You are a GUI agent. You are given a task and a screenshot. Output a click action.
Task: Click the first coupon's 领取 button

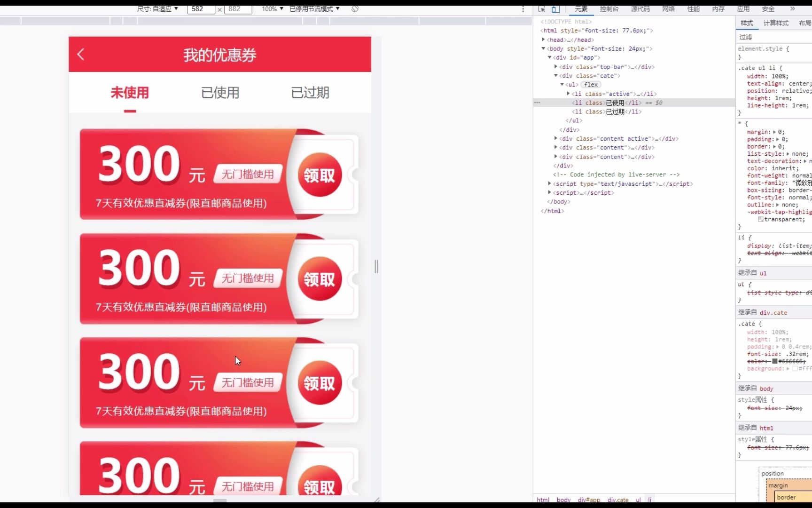point(320,175)
